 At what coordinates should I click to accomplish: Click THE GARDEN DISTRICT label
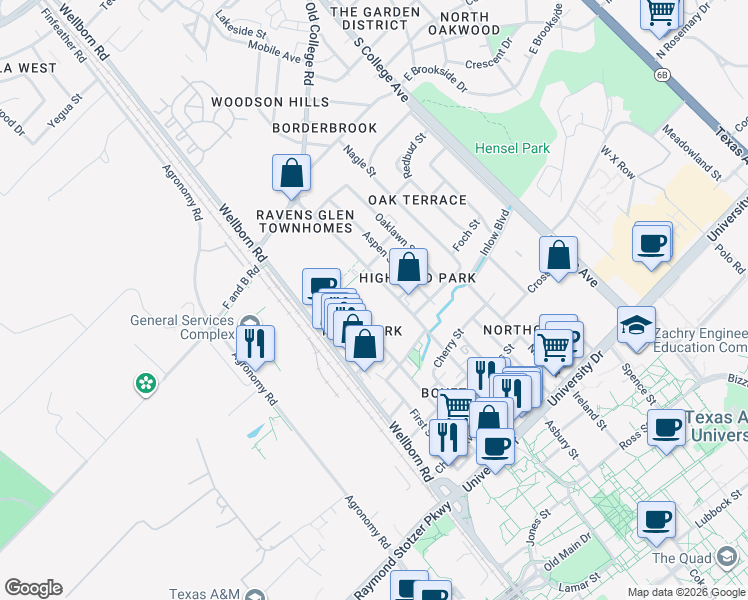coord(375,19)
